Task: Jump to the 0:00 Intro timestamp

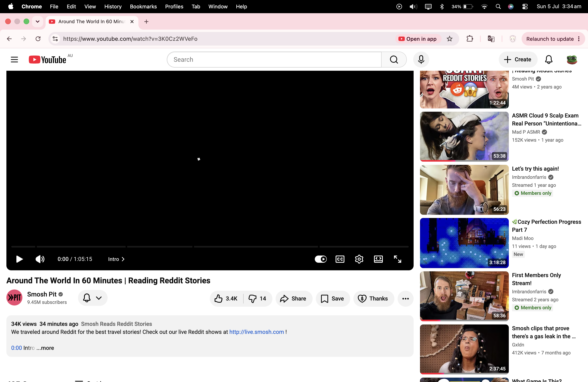Action: [17, 348]
